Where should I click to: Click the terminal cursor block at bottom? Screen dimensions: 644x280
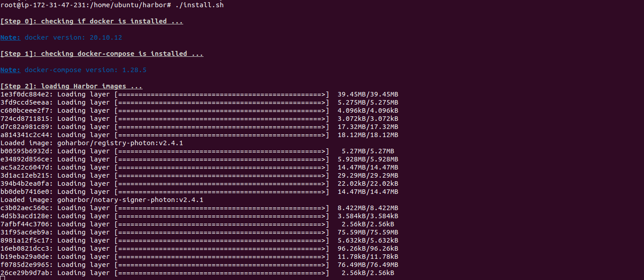(x=2, y=279)
